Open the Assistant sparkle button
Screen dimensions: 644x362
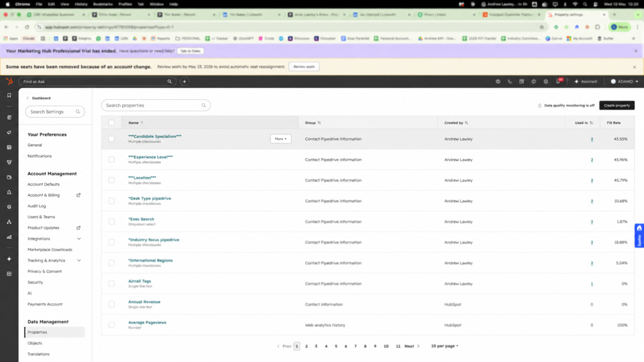(x=586, y=82)
